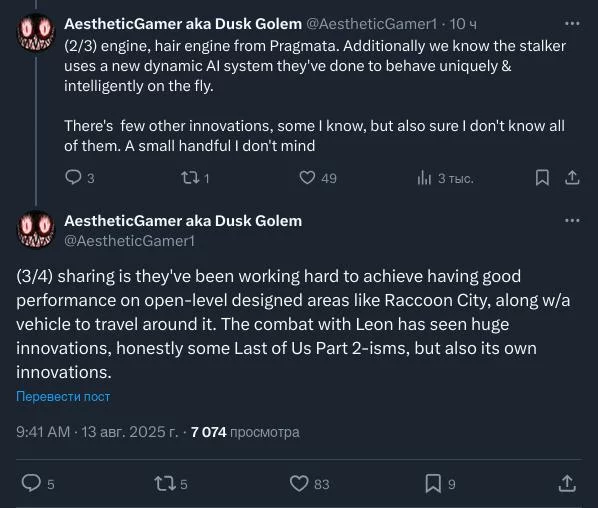Open more options for the (3/4) tweet

[572, 220]
